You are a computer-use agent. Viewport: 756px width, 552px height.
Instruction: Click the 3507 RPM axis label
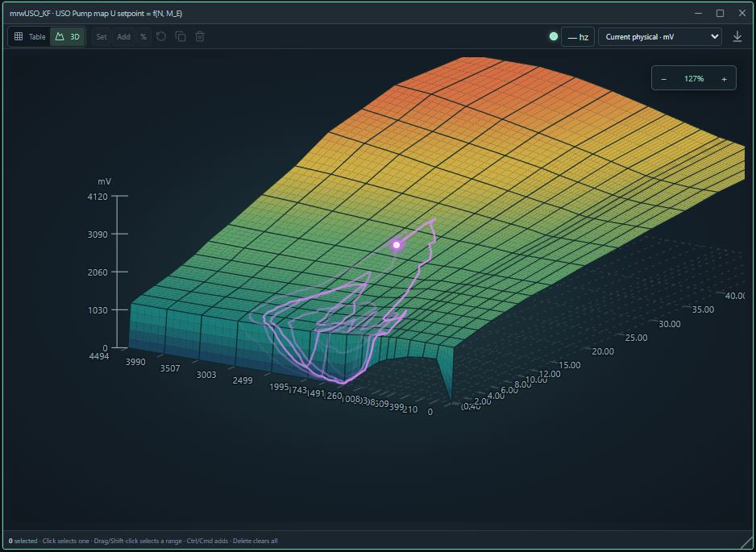(x=170, y=368)
